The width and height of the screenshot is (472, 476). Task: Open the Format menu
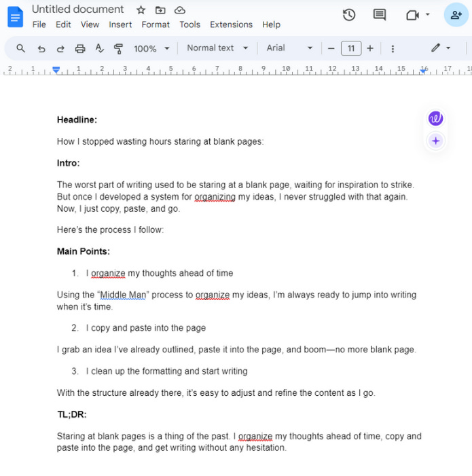point(156,24)
